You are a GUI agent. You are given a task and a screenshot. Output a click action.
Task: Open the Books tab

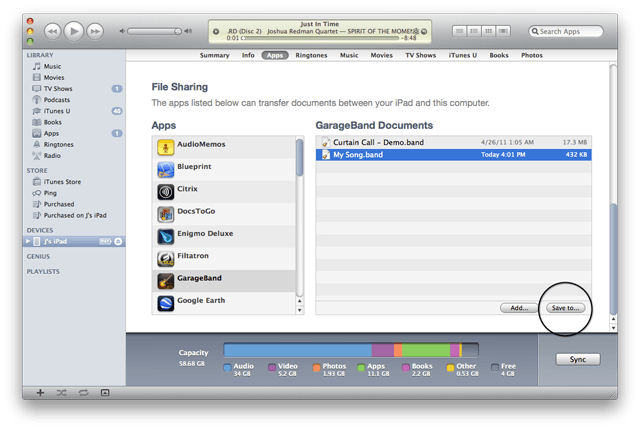(x=499, y=55)
